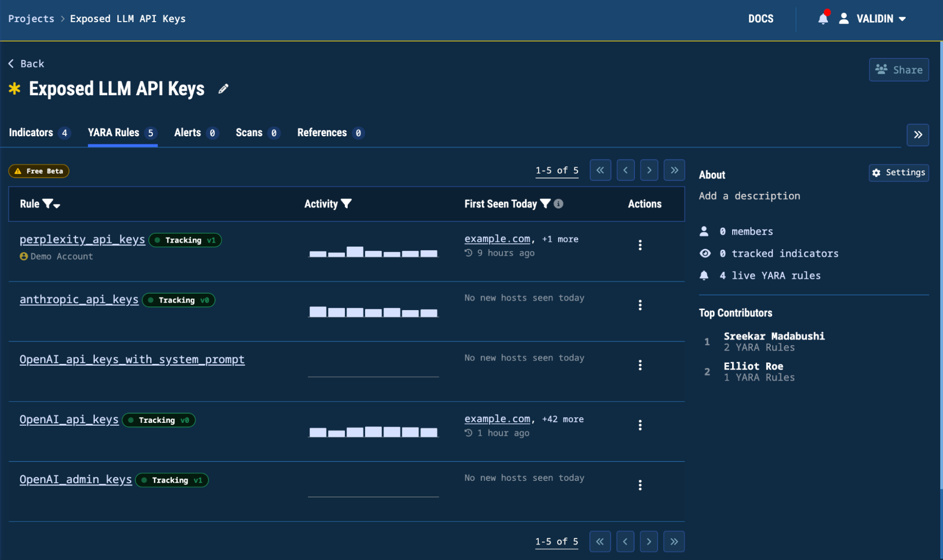Click the Free Beta badge
This screenshot has width=943, height=560.
(38, 171)
